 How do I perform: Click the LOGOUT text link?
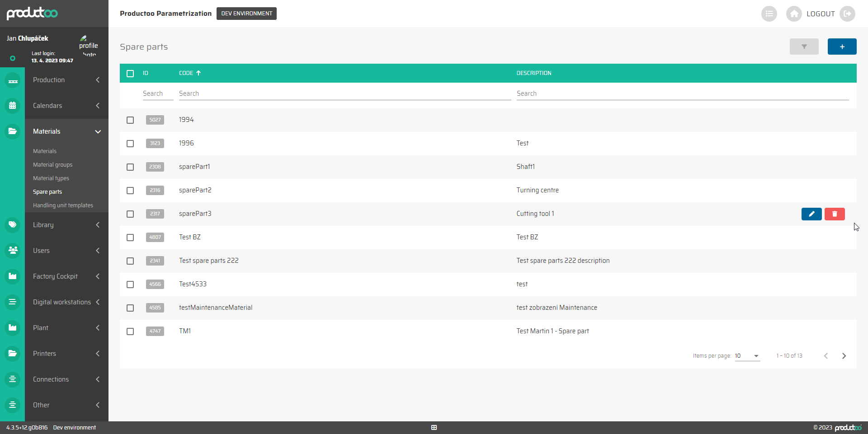[821, 14]
